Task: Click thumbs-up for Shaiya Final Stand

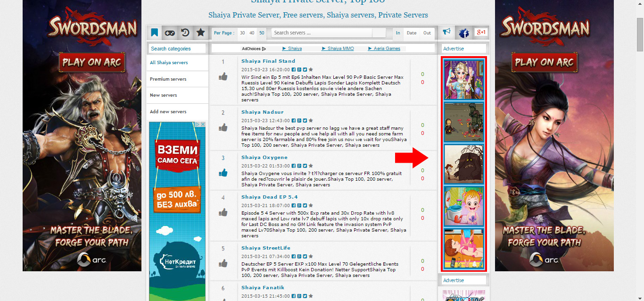Action: pyautogui.click(x=223, y=77)
